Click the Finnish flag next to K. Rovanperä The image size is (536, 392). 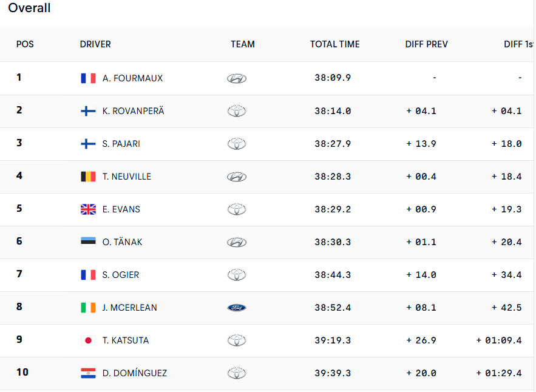[88, 111]
